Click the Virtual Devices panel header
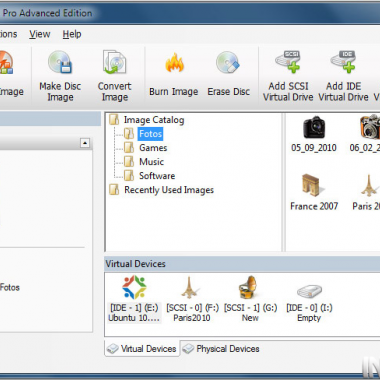 242,264
